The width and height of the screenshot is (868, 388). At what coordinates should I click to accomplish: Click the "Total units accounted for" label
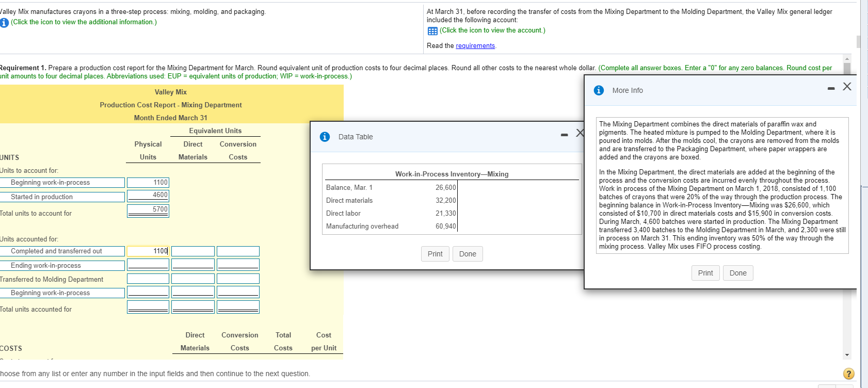[x=36, y=310]
